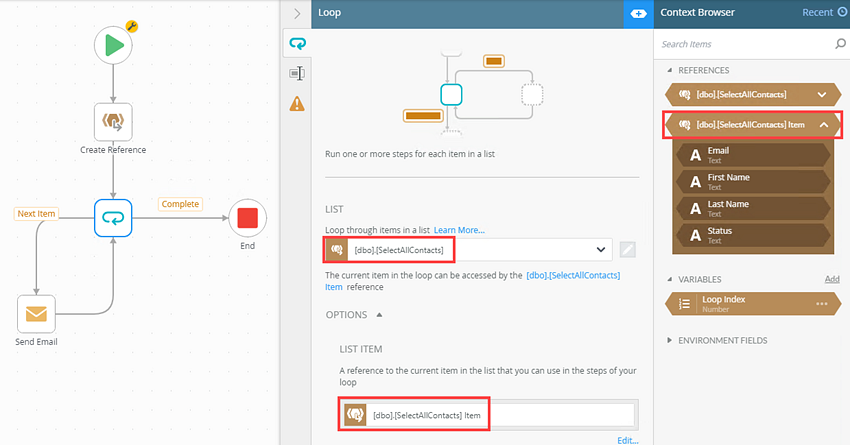The image size is (850, 445).
Task: Select the Status field item
Action: (x=753, y=235)
